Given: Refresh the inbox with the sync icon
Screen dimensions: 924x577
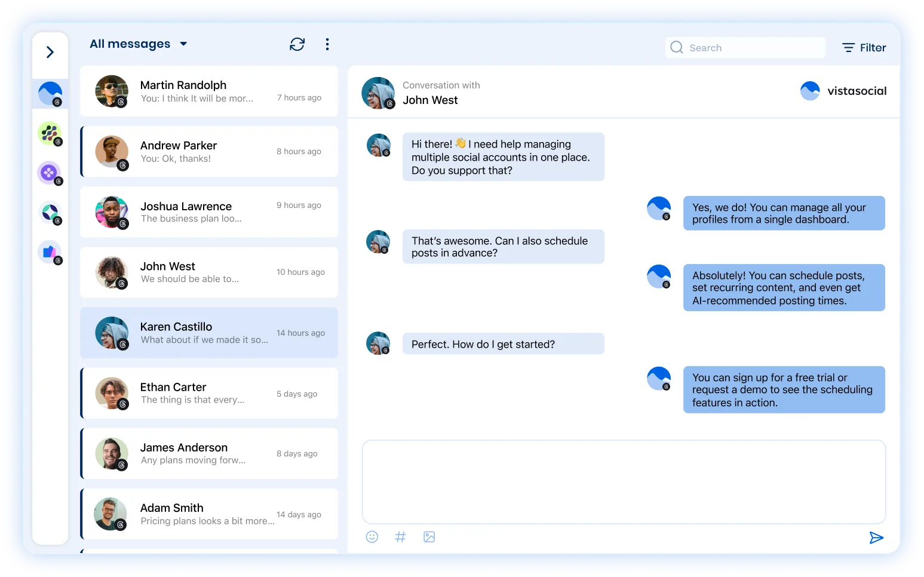Looking at the screenshot, I should [x=297, y=44].
